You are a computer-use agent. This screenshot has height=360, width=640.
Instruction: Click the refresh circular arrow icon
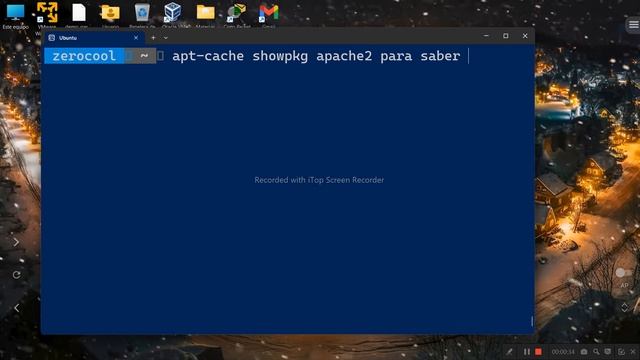(16, 275)
